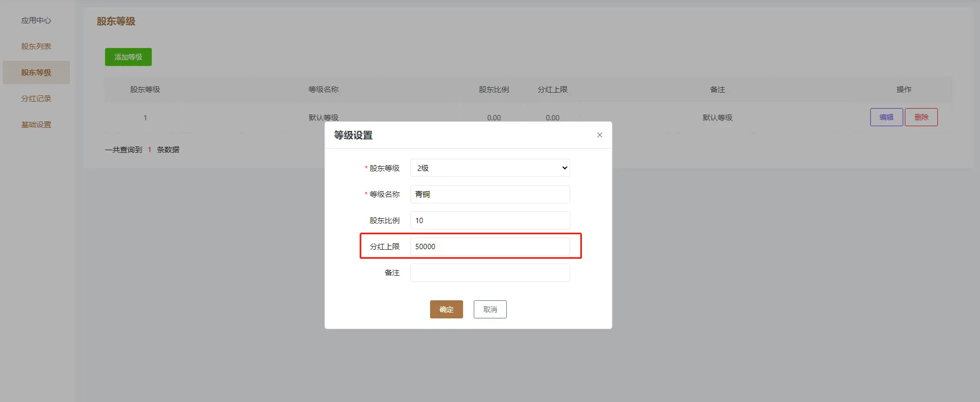980x402 pixels.
Task: Click red 删除 button in table row
Action: (x=921, y=117)
